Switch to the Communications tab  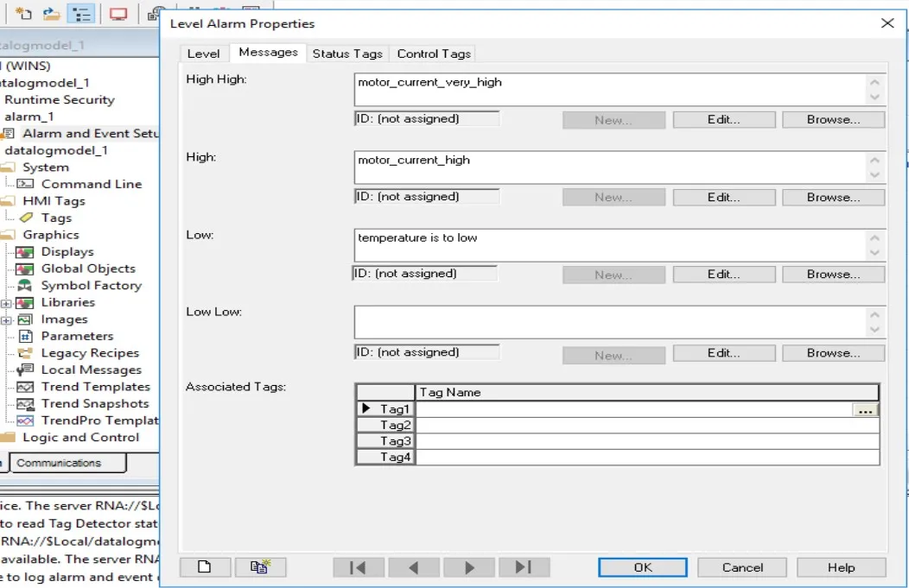pos(67,463)
